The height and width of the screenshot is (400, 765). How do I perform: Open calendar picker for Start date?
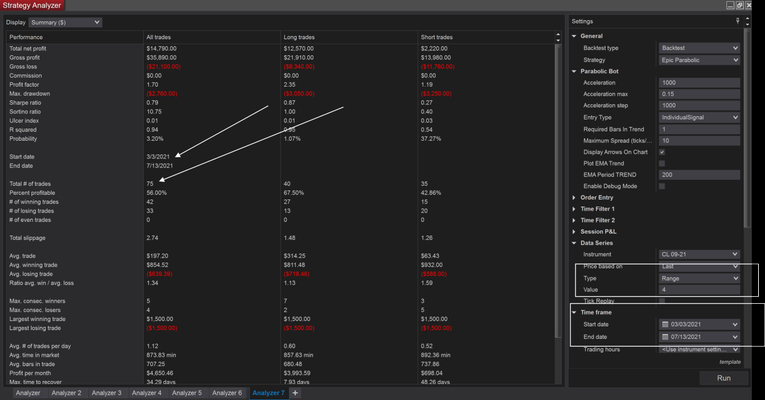tap(665, 325)
